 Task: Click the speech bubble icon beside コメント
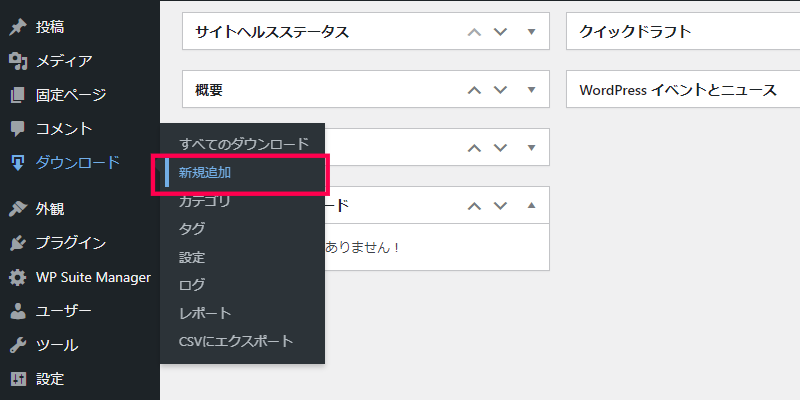coord(18,129)
